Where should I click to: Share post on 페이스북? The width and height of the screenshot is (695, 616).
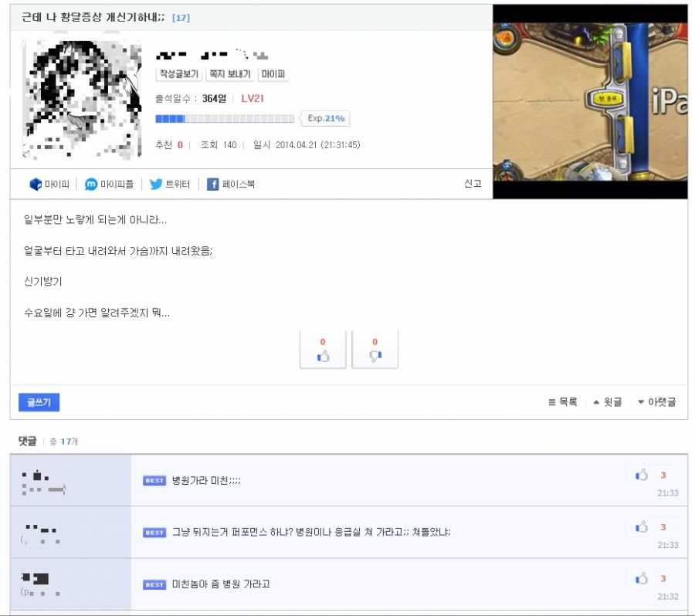[x=231, y=184]
